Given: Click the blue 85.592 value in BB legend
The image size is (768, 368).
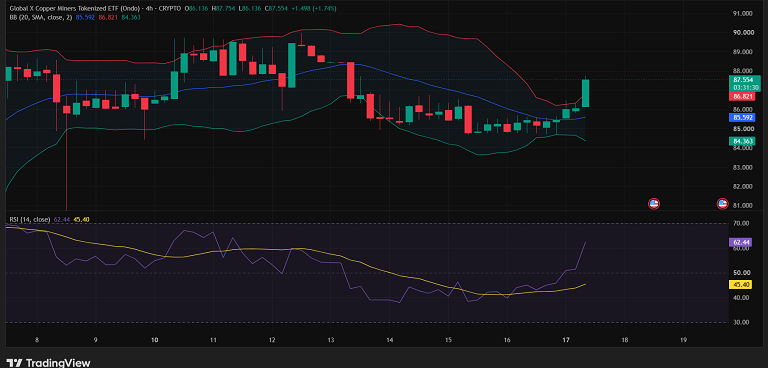Looking at the screenshot, I should 86,17.
